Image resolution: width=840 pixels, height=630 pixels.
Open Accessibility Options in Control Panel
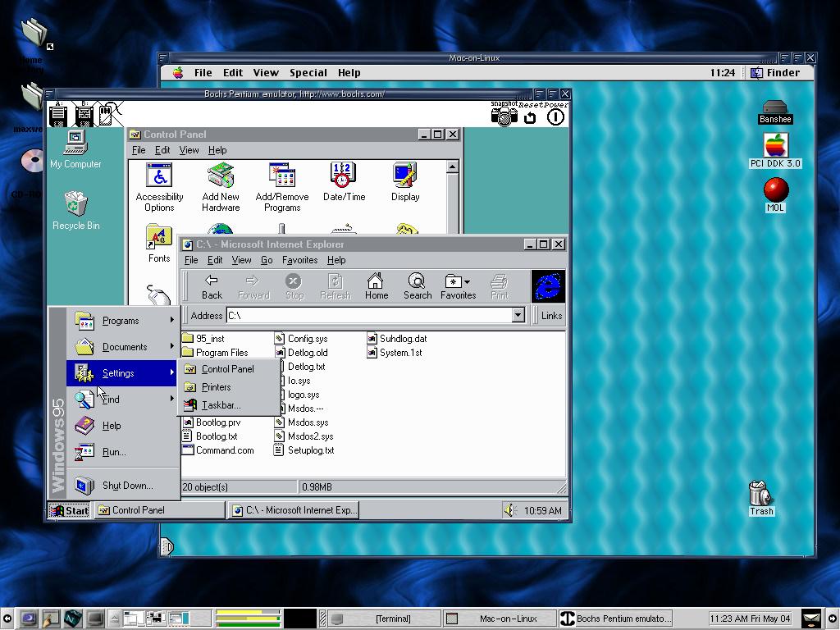(x=159, y=187)
